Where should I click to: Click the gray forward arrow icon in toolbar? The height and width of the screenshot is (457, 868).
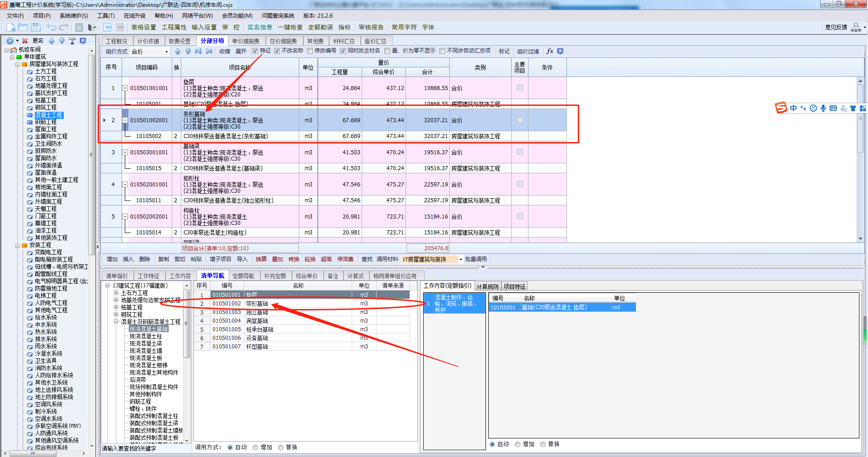click(x=120, y=27)
